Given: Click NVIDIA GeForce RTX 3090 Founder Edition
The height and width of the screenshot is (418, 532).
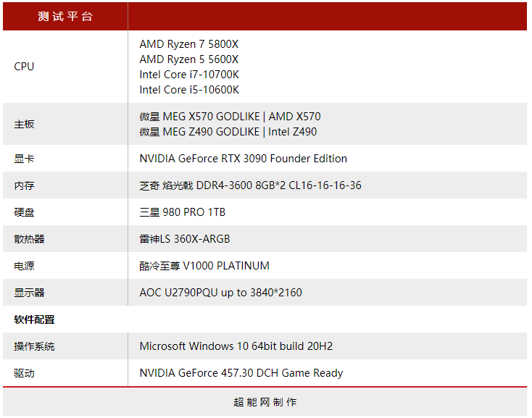Looking at the screenshot, I should point(243,159).
